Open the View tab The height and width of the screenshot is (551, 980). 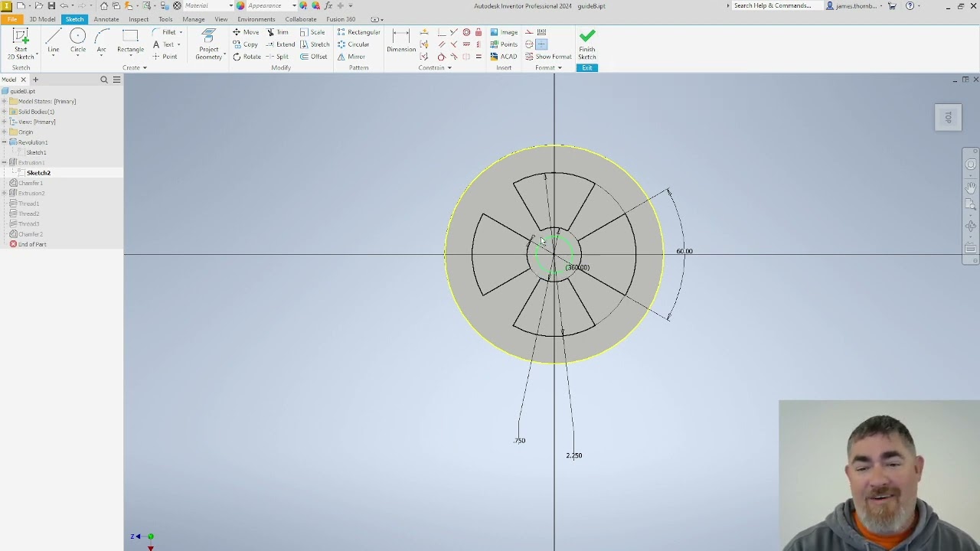pos(220,19)
